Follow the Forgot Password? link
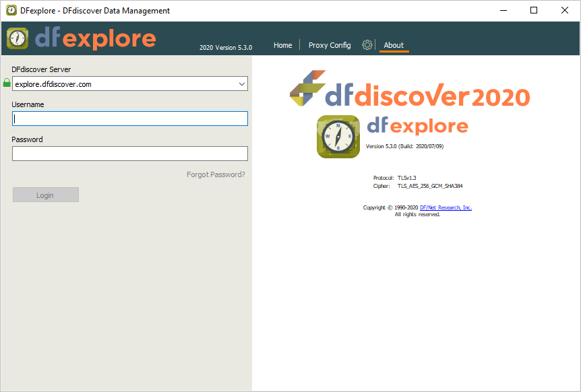This screenshot has height=392, width=581. point(216,174)
